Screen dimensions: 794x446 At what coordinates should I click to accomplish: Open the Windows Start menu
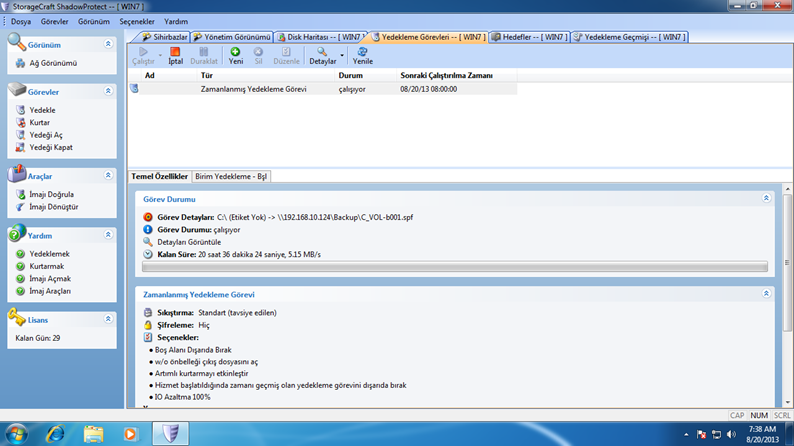pos(17,434)
